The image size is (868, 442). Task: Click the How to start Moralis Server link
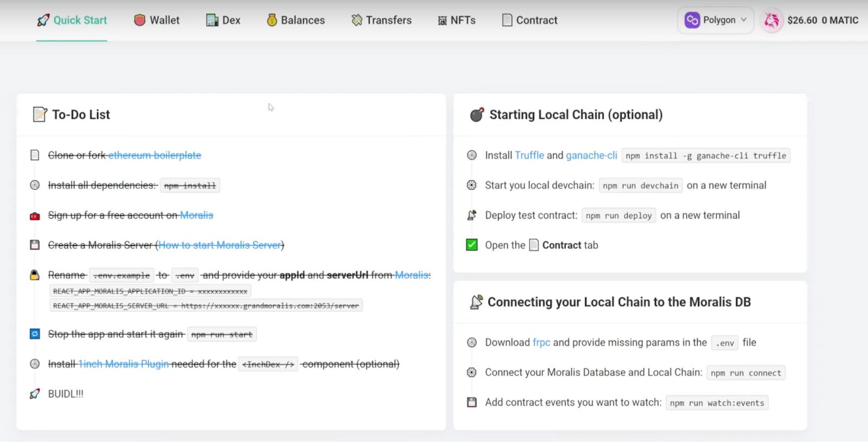(220, 245)
